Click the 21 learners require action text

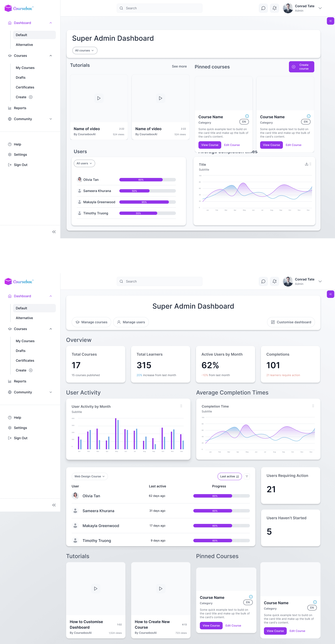(283, 375)
